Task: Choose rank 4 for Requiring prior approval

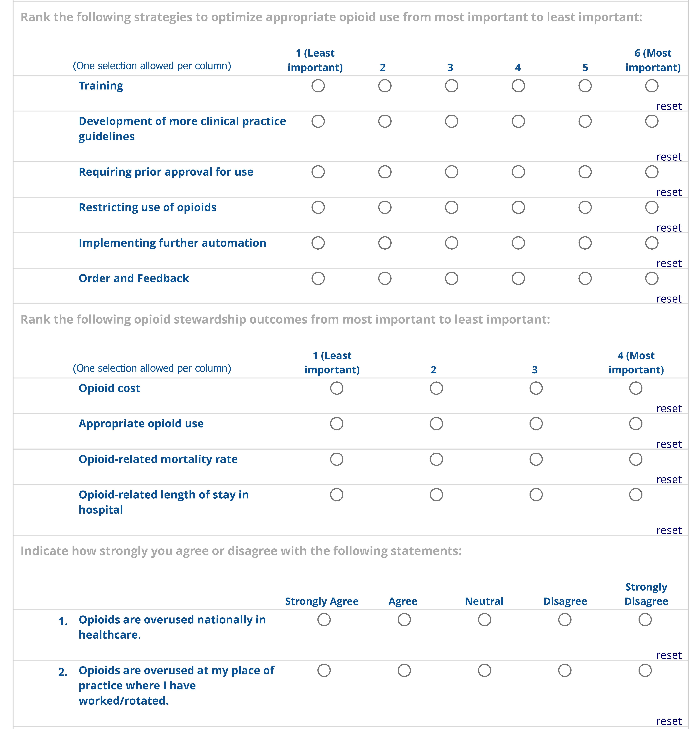Action: (518, 172)
